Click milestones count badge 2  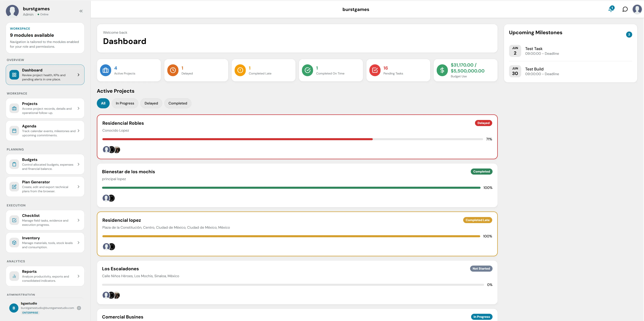[629, 35]
